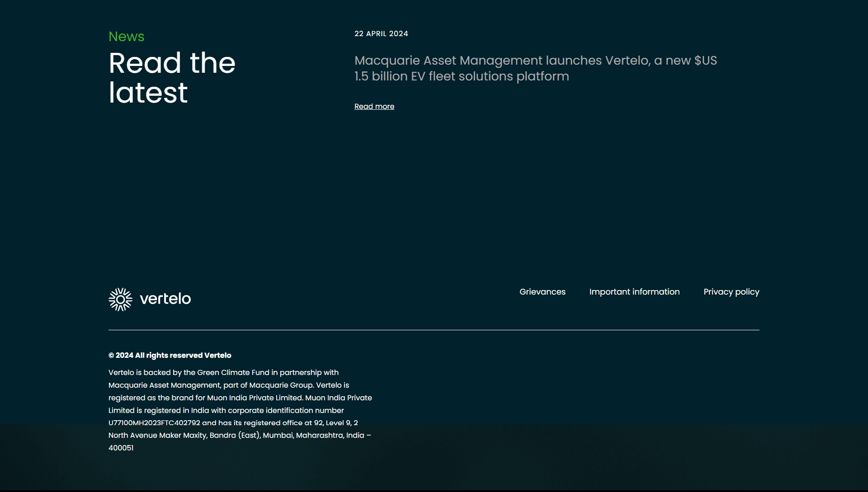Click the postal code 400051
Viewport: 868px width, 492px height.
point(121,448)
